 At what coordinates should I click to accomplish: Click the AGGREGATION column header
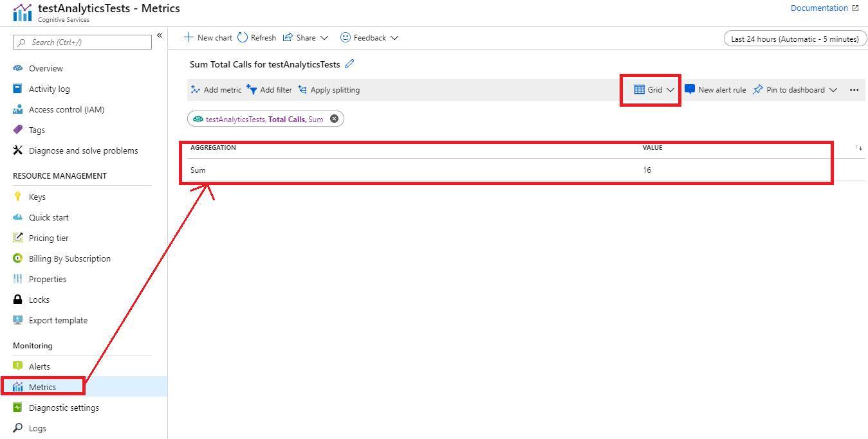point(213,148)
